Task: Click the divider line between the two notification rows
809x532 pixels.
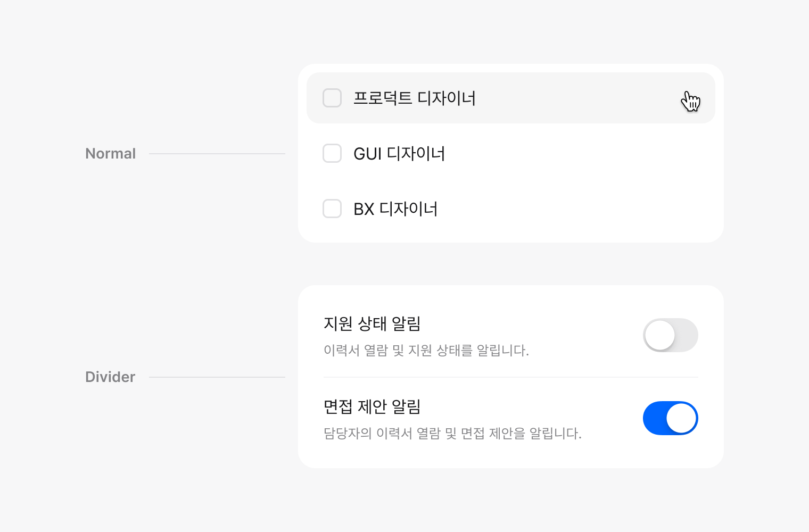Action: (x=511, y=377)
